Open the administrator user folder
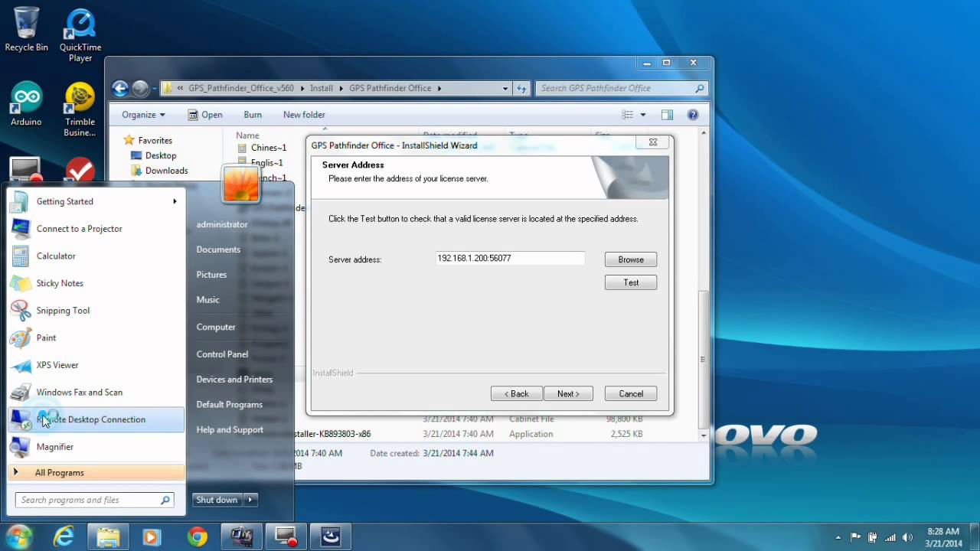 [x=222, y=224]
